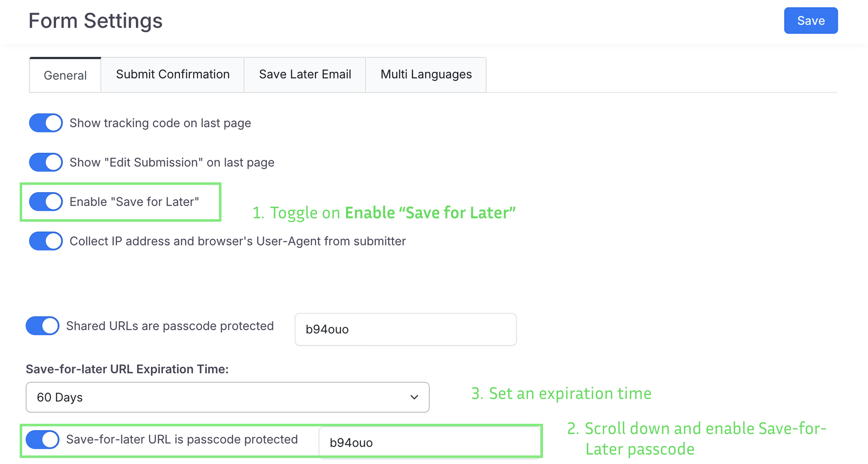Select the Multi Languages tab
868x464 pixels.
pos(426,74)
